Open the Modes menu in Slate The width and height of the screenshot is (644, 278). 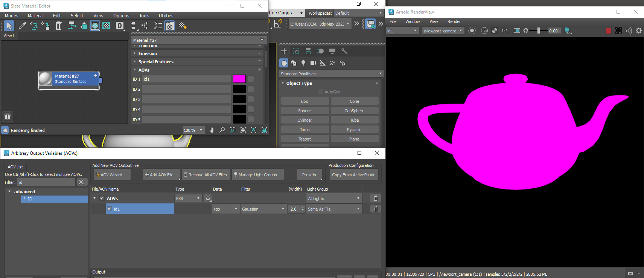11,15
